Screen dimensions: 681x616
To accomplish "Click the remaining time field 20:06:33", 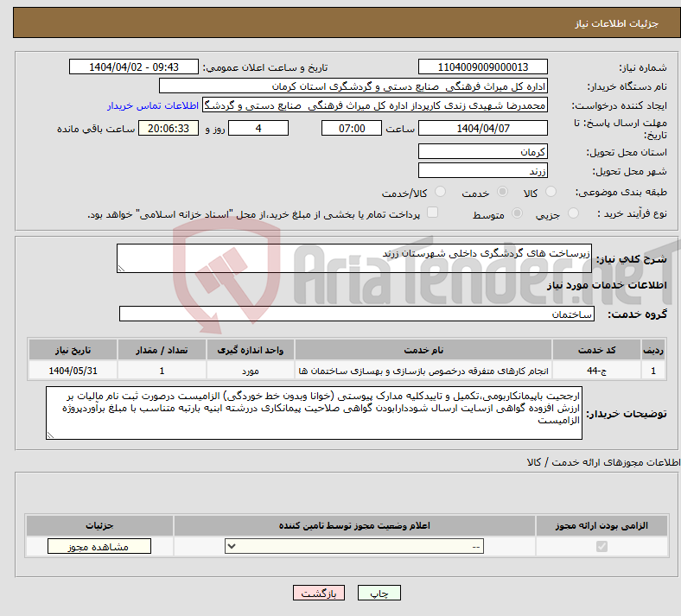I will [x=169, y=129].
